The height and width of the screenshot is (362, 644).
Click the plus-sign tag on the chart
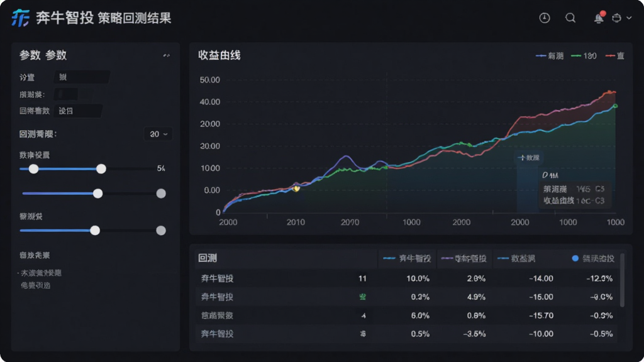tap(528, 158)
